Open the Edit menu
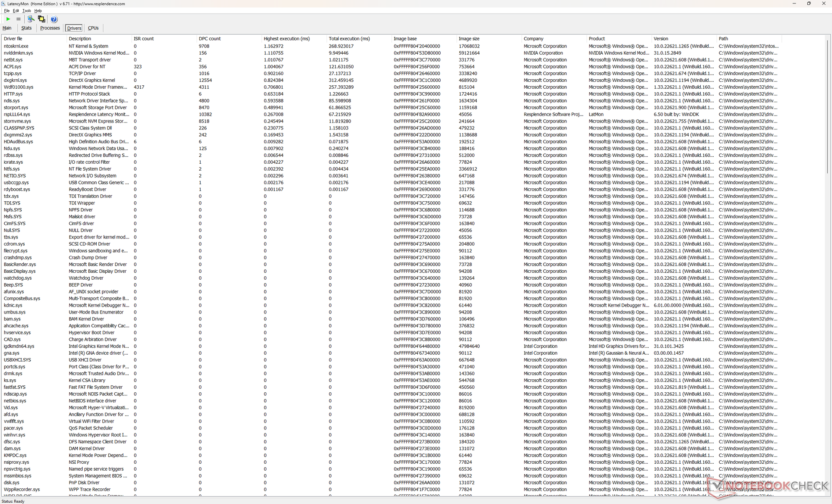Image resolution: width=832 pixels, height=504 pixels. [16, 11]
